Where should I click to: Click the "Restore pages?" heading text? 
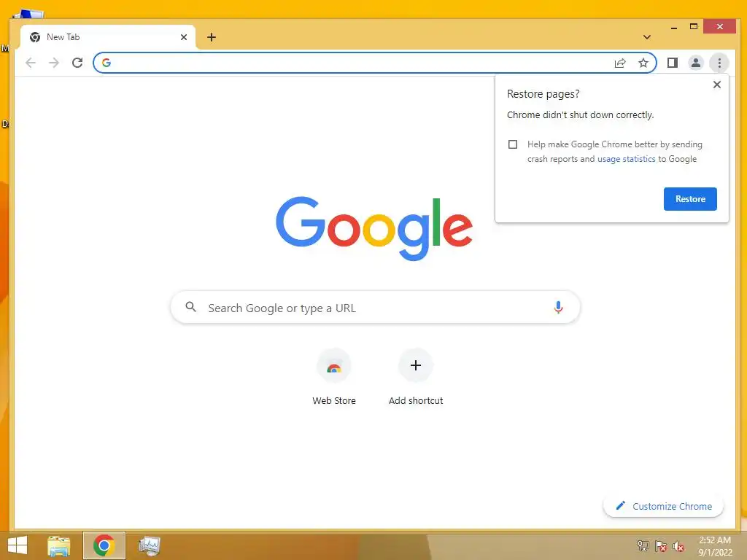coord(543,94)
